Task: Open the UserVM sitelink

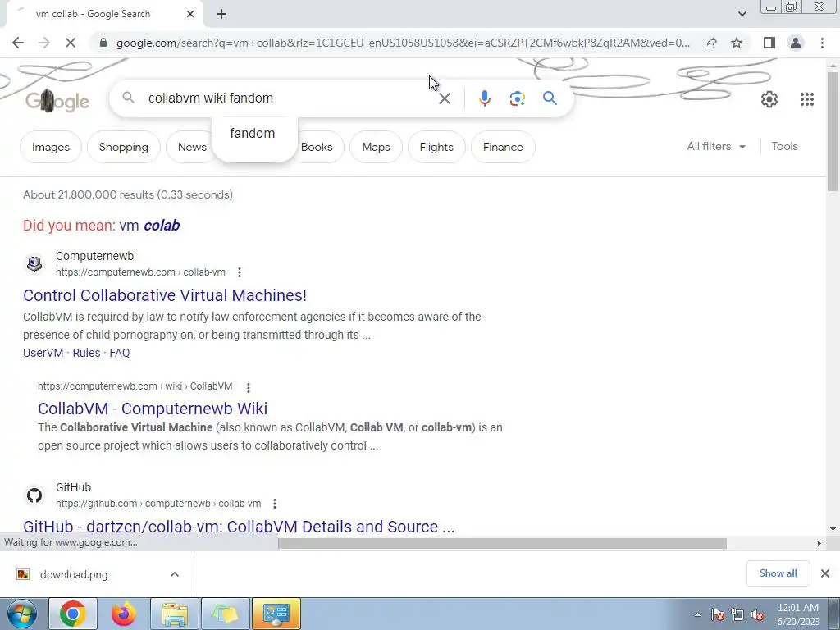Action: click(43, 353)
